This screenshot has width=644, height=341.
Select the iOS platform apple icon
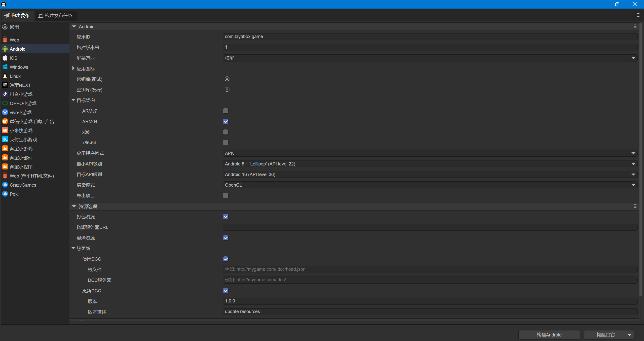5,58
